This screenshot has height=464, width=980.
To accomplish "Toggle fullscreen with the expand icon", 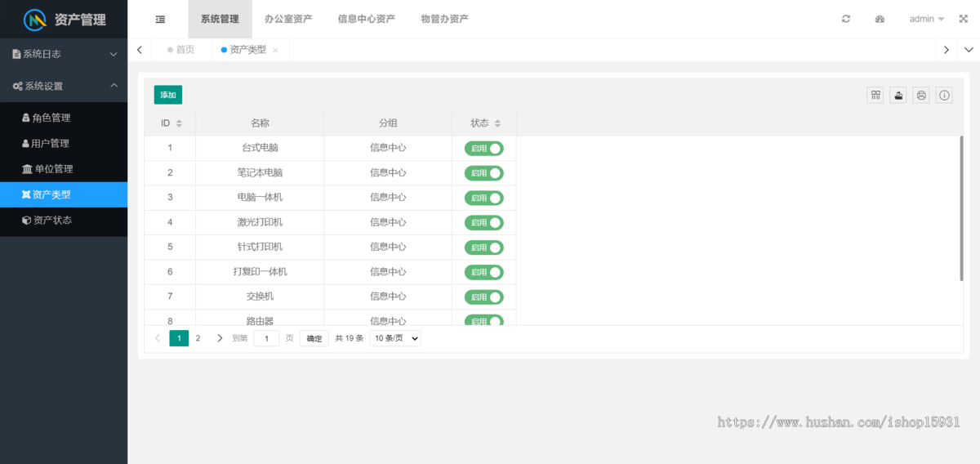I will [963, 19].
